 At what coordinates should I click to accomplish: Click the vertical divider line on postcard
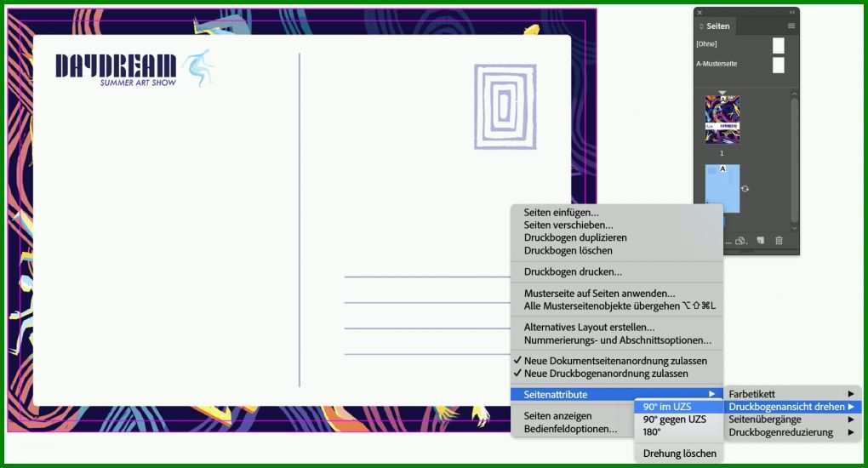click(300, 220)
